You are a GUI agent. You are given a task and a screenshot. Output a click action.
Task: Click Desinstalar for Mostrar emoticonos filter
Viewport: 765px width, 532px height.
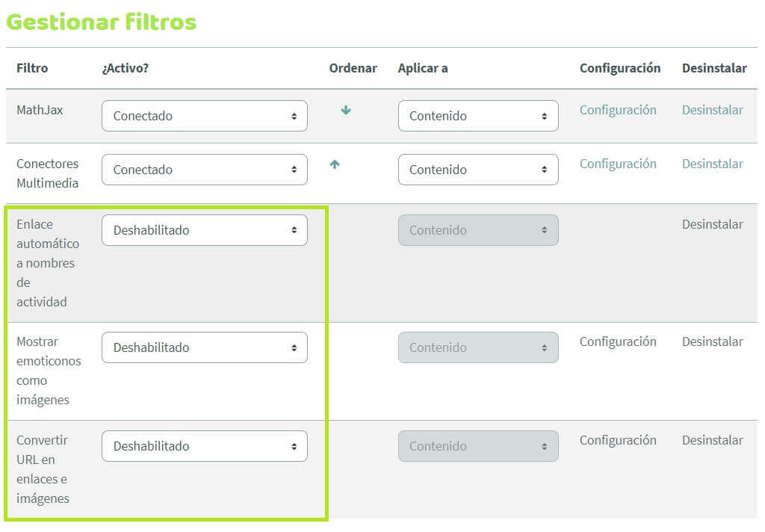pyautogui.click(x=712, y=341)
